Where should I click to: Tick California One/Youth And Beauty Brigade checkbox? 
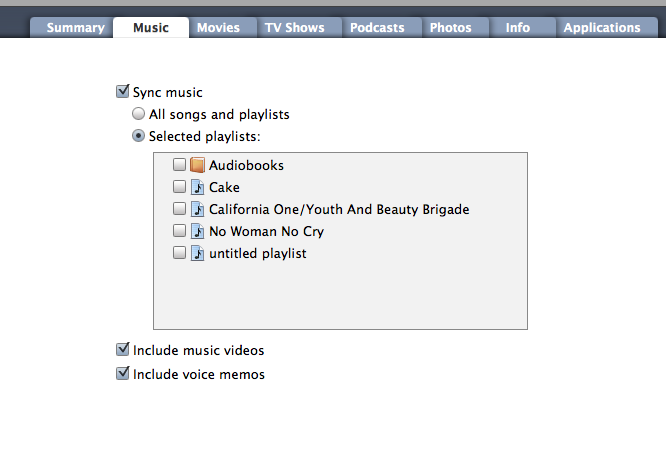tap(179, 209)
